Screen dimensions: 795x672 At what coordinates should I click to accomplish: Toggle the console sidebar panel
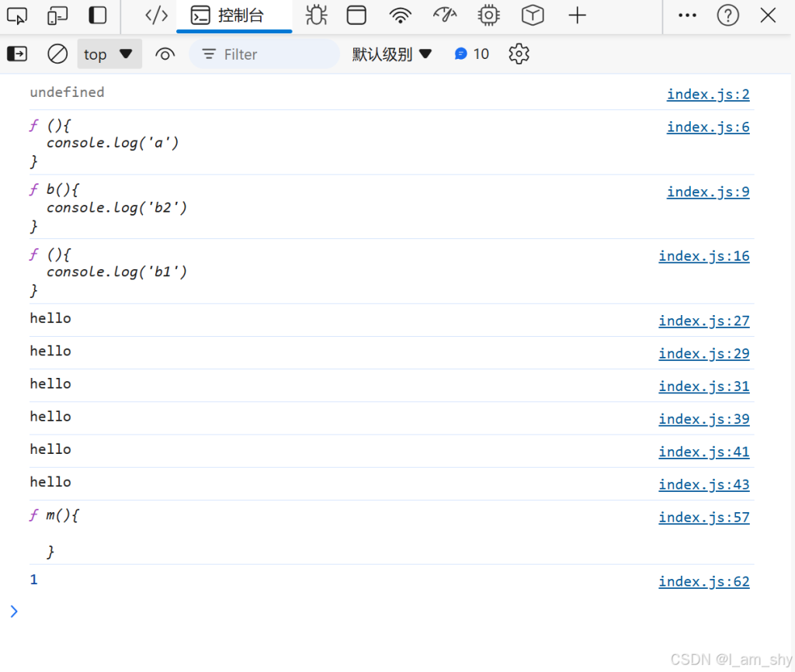17,54
